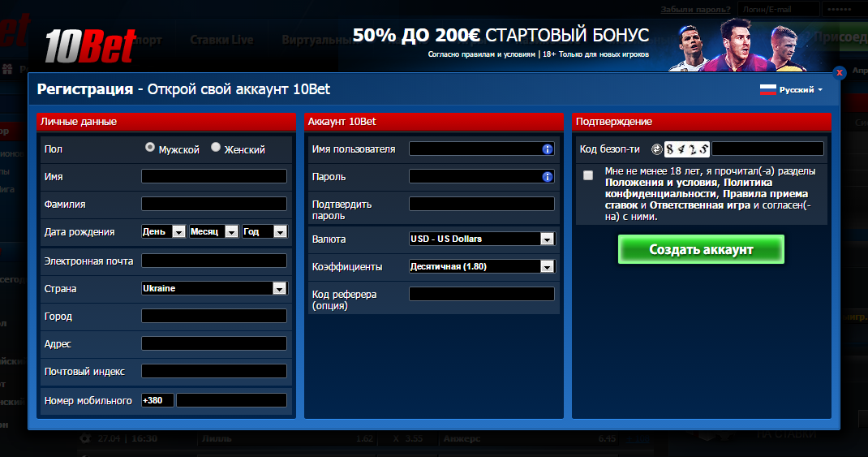Open the Год birth year dropdown
This screenshot has height=457, width=868.
264,231
